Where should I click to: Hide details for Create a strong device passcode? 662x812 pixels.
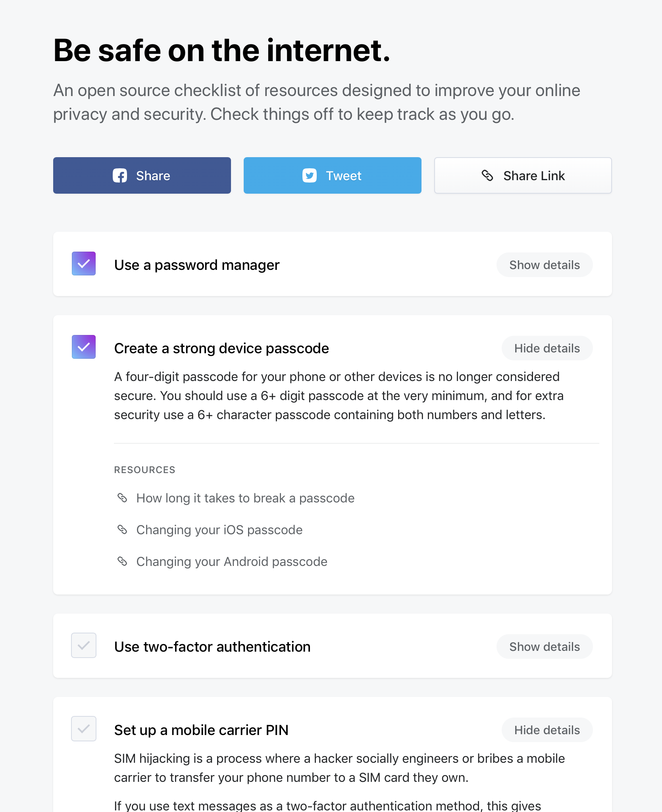pyautogui.click(x=547, y=348)
